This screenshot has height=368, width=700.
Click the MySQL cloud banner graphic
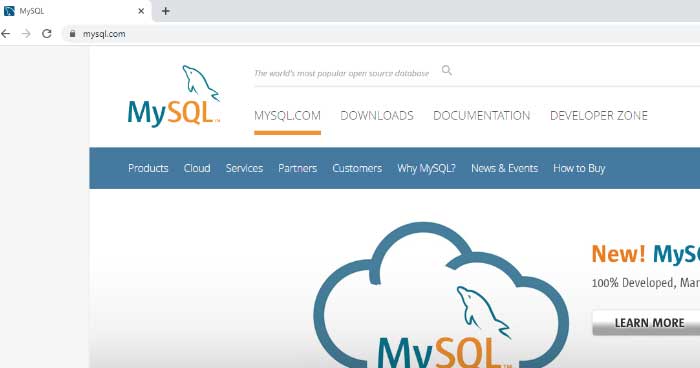[441, 295]
